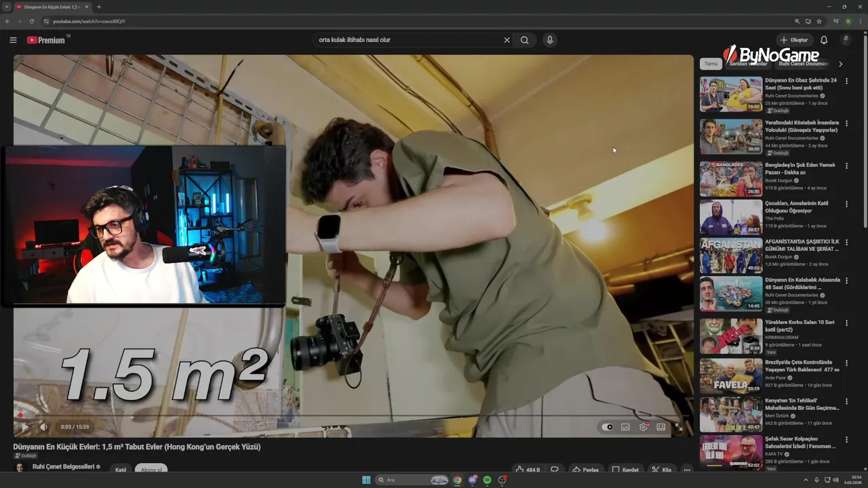Show next filter chips with arrow

840,64
